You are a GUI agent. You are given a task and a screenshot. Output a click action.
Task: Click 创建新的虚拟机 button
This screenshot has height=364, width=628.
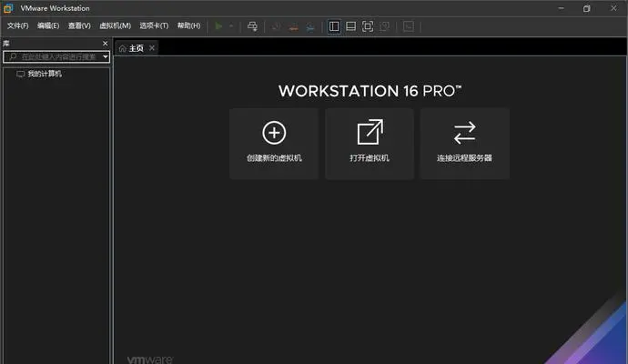pyautogui.click(x=274, y=144)
